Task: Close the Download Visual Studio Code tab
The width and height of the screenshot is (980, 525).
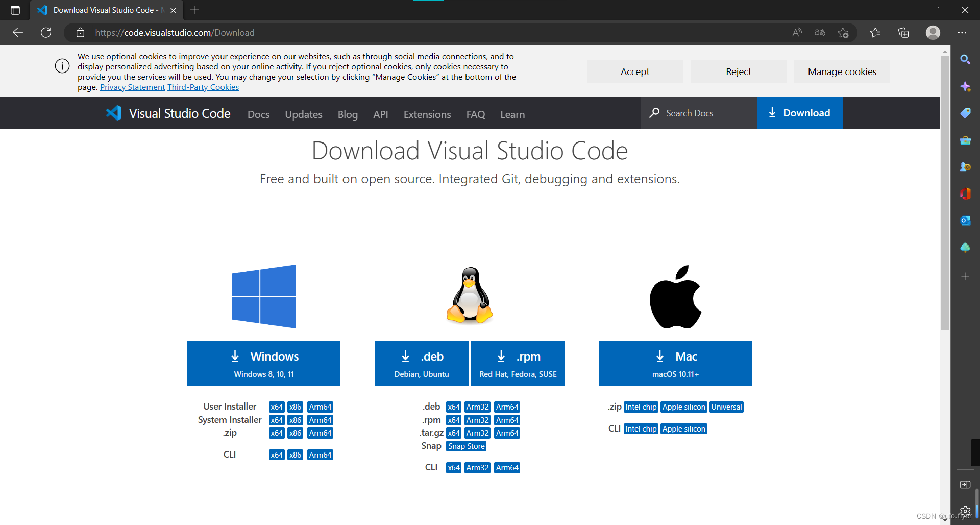Action: [173, 10]
